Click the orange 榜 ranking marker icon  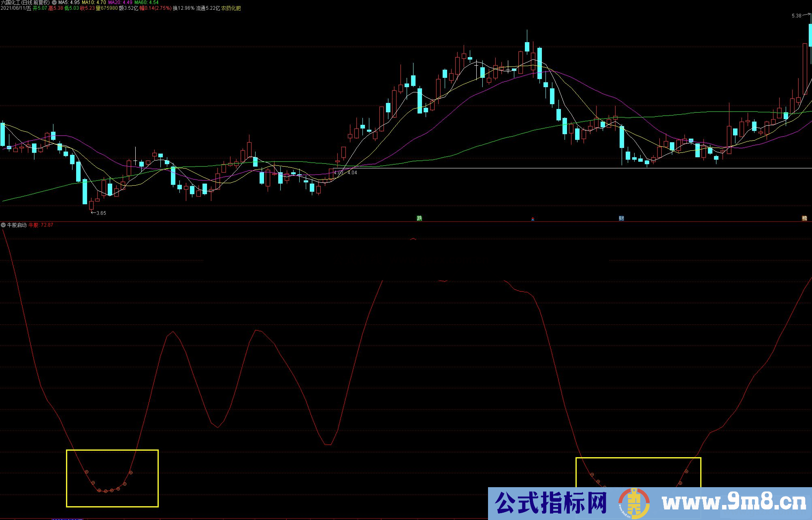(804, 218)
